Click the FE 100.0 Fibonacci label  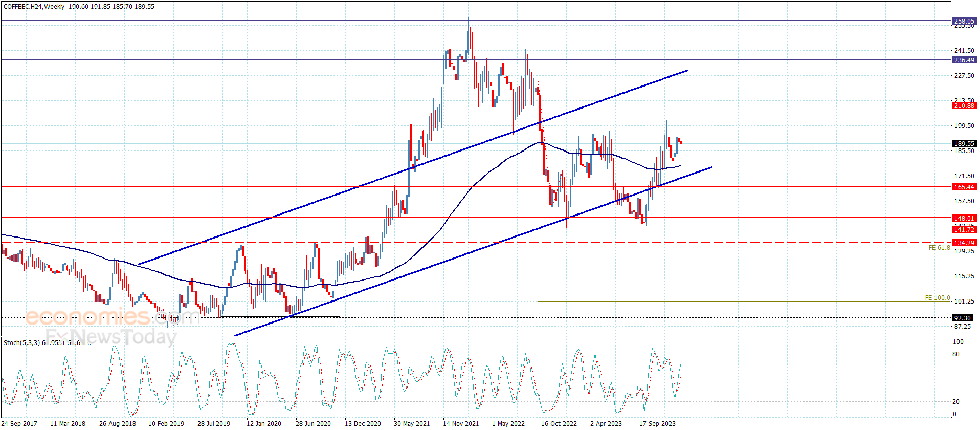coord(937,298)
